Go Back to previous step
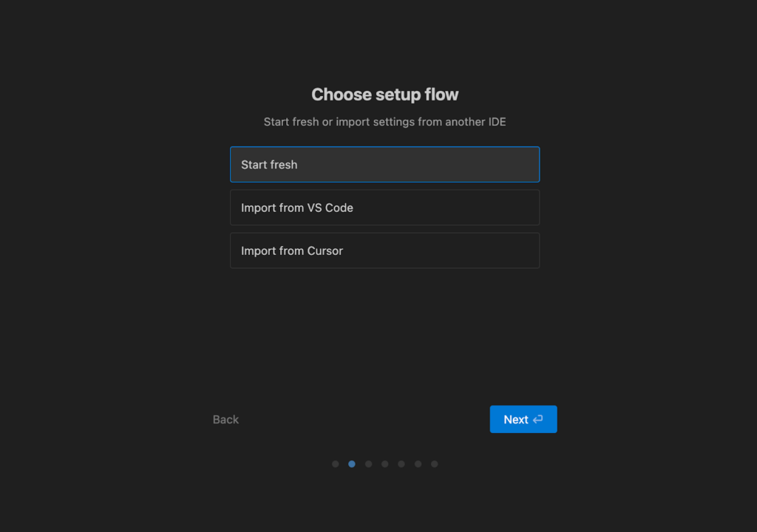 click(225, 420)
